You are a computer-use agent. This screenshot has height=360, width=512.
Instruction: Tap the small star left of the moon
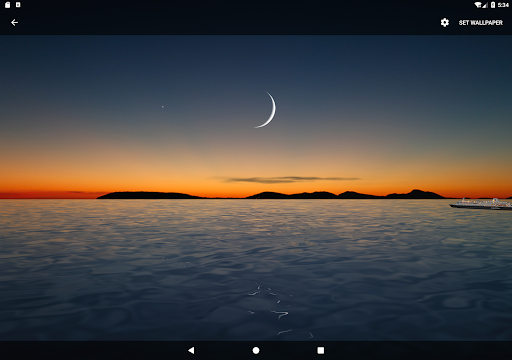pos(163,107)
